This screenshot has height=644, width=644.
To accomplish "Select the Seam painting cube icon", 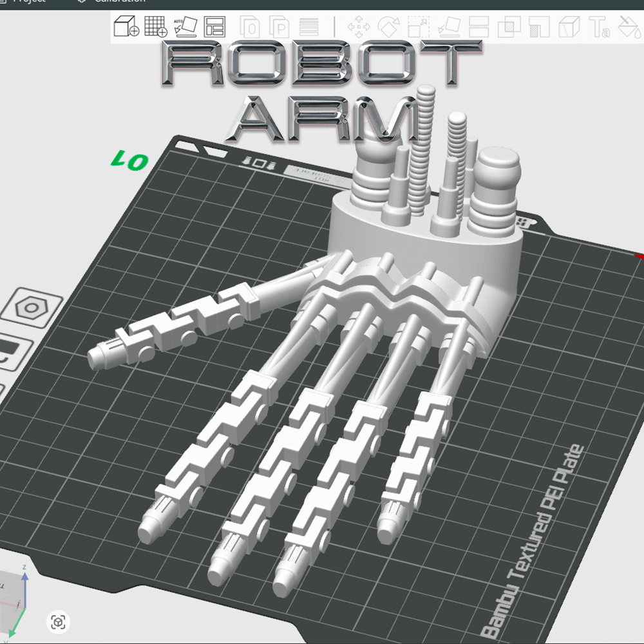I will tap(569, 27).
